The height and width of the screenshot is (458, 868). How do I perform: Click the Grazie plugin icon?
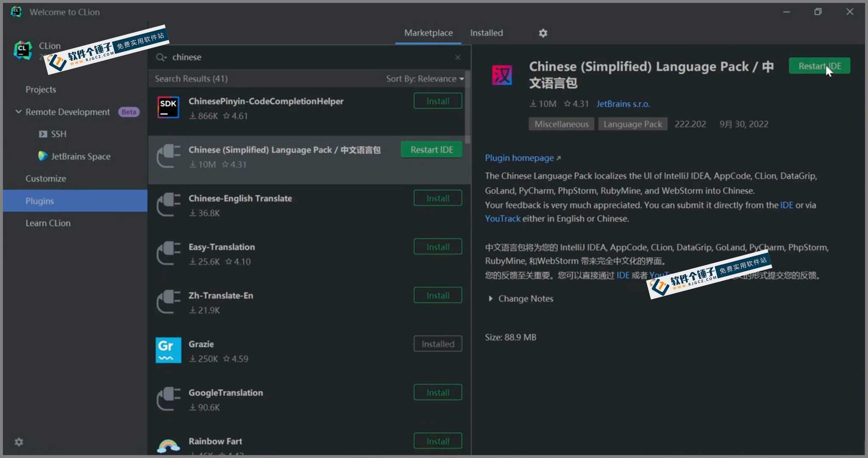pyautogui.click(x=168, y=350)
